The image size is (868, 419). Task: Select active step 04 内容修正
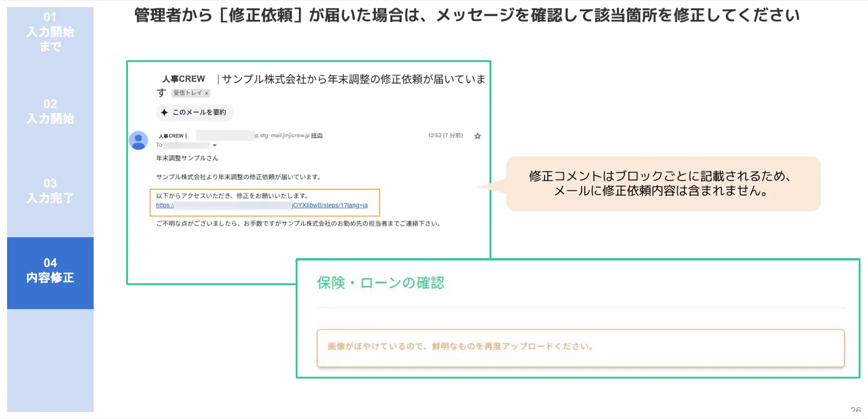pos(50,273)
